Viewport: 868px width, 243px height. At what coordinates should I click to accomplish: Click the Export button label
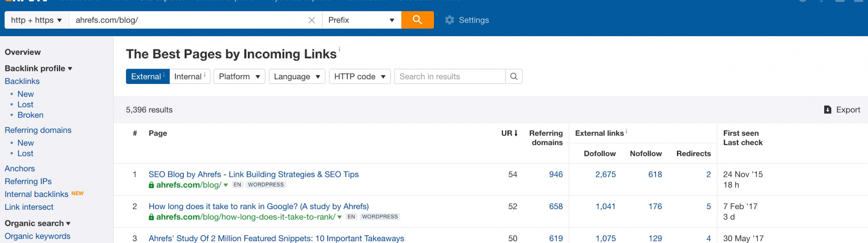(x=848, y=110)
